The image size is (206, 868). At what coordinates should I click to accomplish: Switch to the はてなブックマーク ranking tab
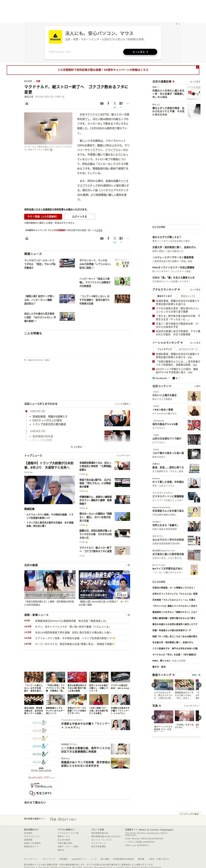pyautogui.click(x=188, y=349)
